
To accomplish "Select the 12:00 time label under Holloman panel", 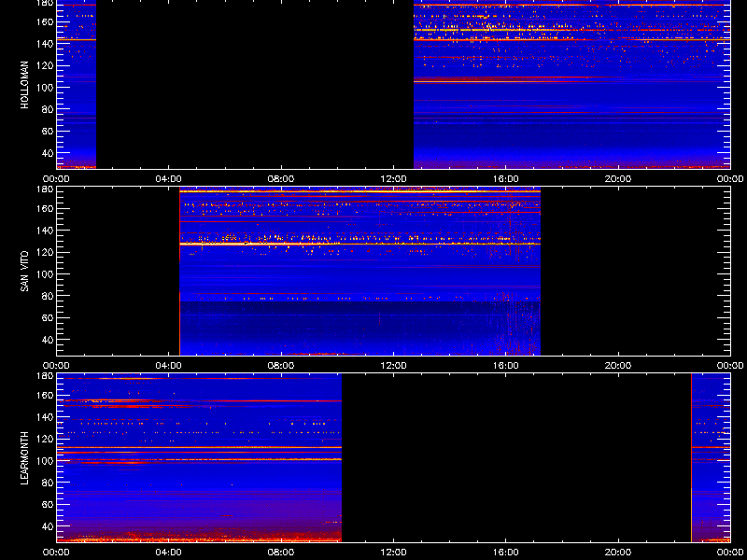I will coord(393,179).
